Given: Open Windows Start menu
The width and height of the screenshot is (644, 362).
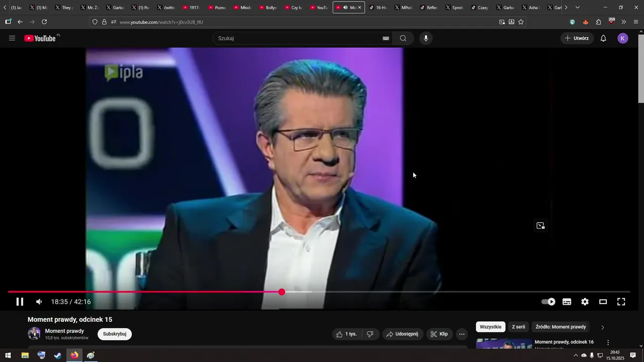Looking at the screenshot, I should click(8, 355).
